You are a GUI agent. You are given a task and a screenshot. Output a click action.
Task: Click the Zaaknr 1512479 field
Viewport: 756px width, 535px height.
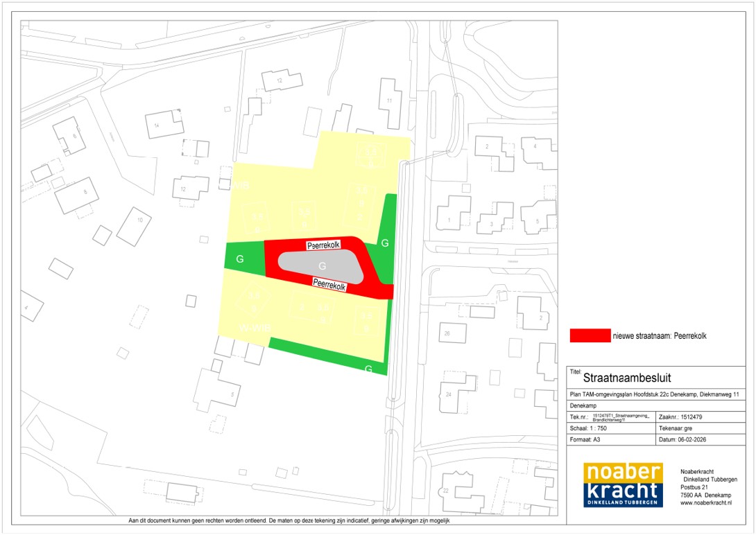[x=700, y=417]
